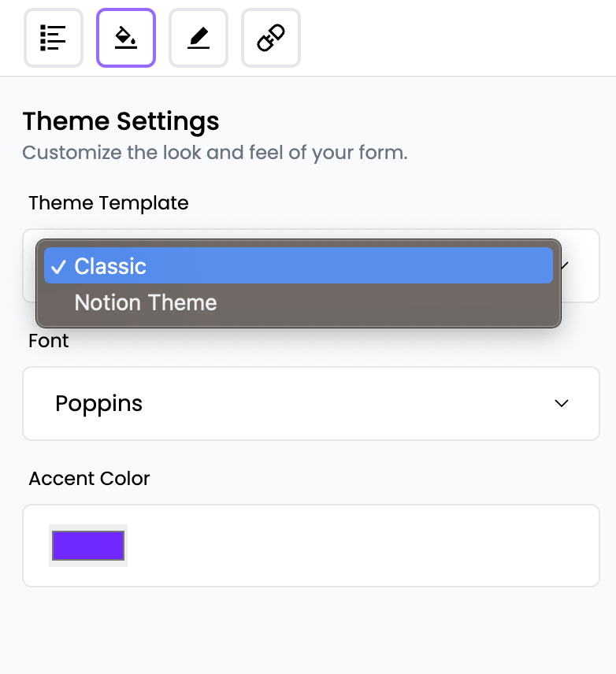The width and height of the screenshot is (616, 674).
Task: Click the "Customize the look and feel" subtitle
Action: [214, 152]
